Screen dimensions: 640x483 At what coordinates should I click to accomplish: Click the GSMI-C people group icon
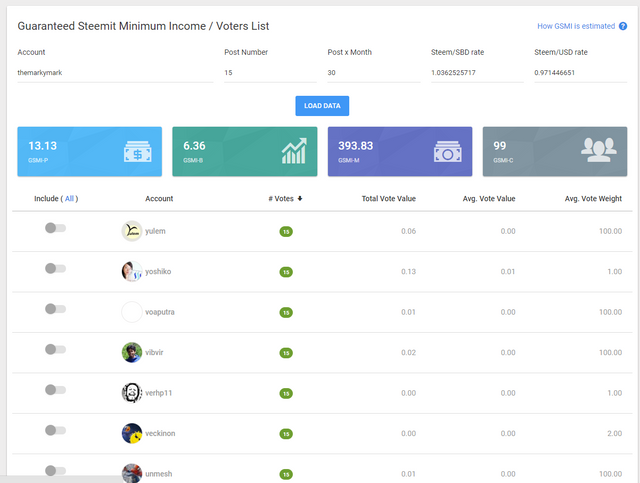pos(599,150)
